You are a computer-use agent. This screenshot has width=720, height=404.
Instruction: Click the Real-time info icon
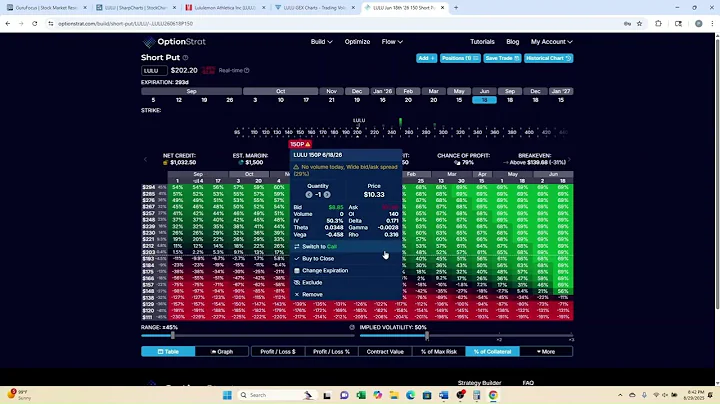(x=247, y=70)
